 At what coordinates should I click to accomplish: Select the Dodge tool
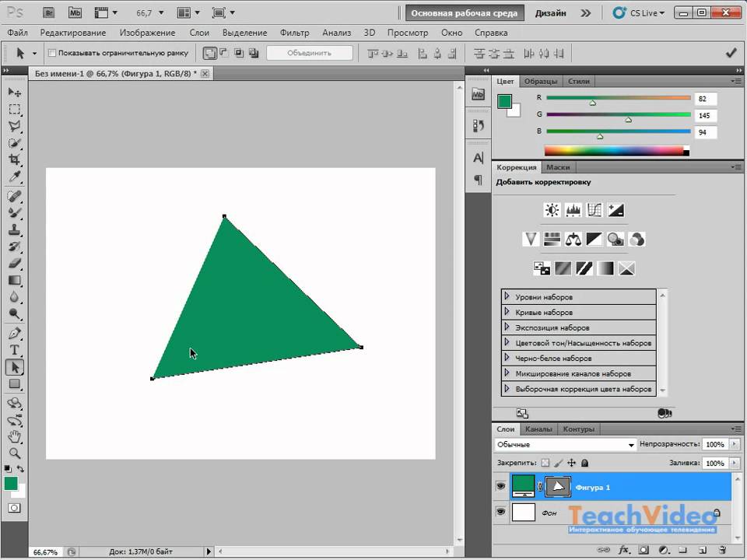pyautogui.click(x=14, y=313)
